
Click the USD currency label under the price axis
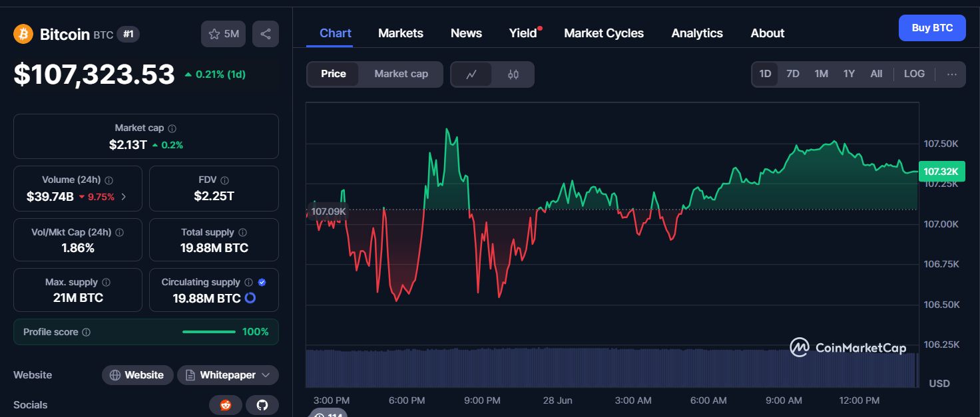click(939, 384)
